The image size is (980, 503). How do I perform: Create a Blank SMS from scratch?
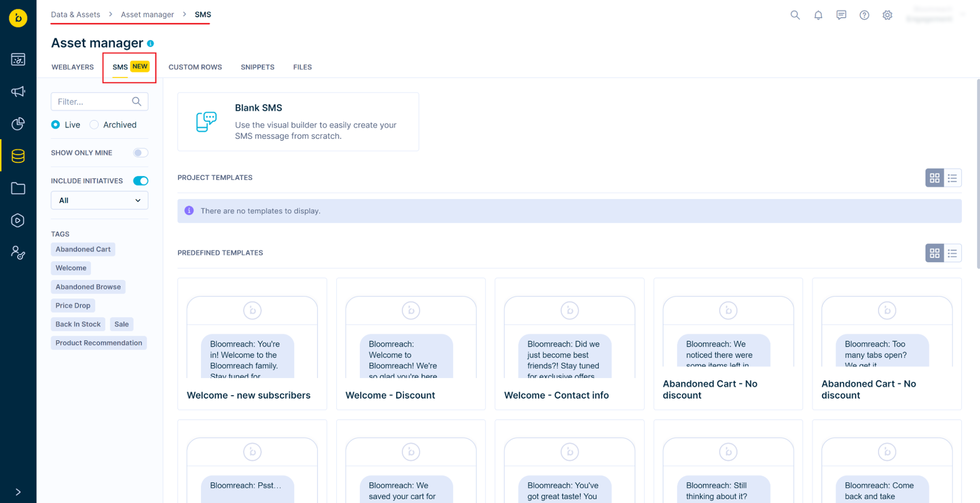[298, 122]
